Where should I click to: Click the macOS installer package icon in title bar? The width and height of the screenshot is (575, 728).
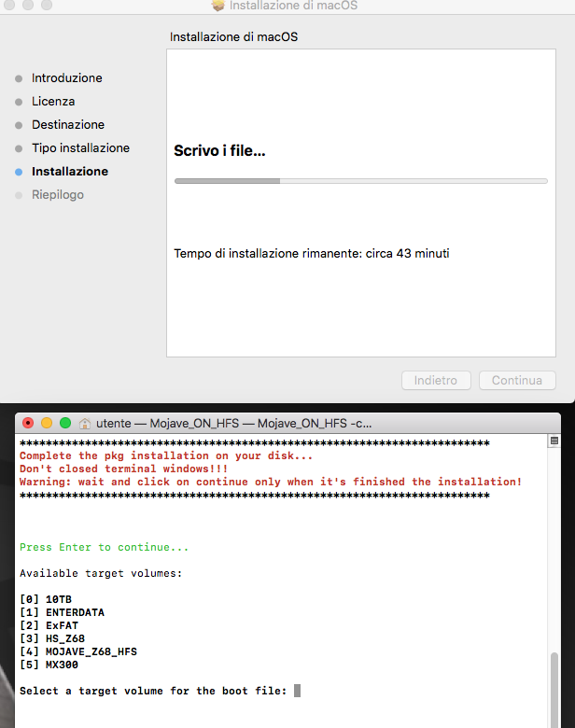(217, 5)
